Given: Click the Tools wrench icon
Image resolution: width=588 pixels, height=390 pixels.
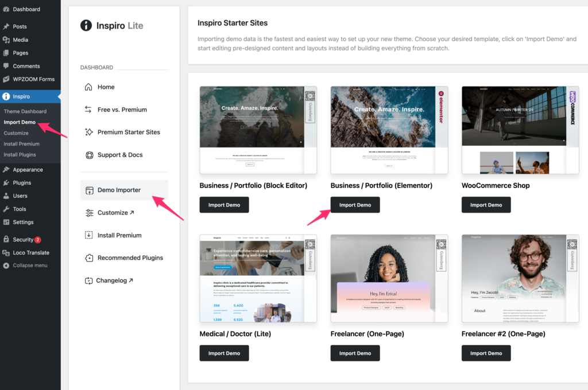Looking at the screenshot, I should tap(6, 209).
